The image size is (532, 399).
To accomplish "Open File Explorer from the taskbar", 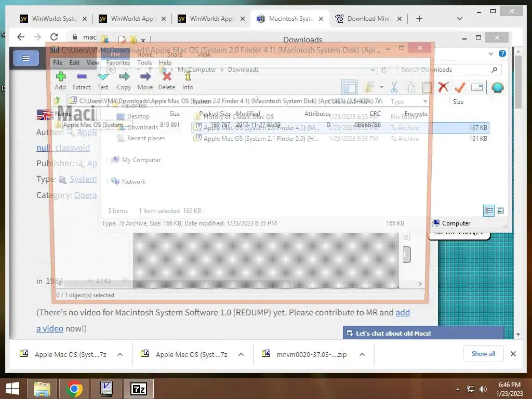I will pyautogui.click(x=42, y=389).
